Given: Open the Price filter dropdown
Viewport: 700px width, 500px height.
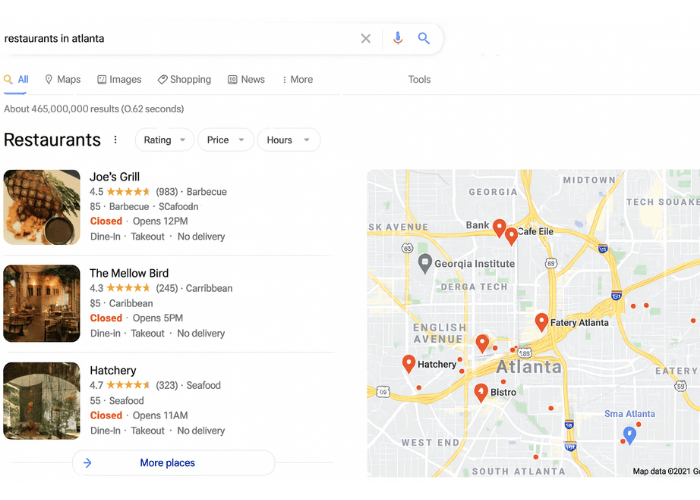Looking at the screenshot, I should click(225, 140).
